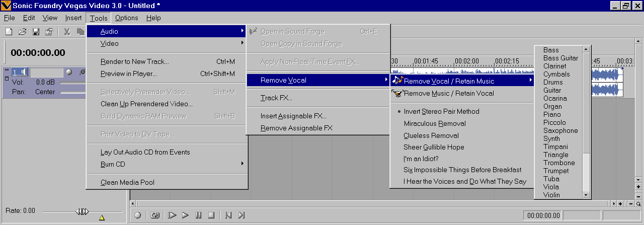Open the File menu
The height and width of the screenshot is (225, 644).
tap(9, 18)
